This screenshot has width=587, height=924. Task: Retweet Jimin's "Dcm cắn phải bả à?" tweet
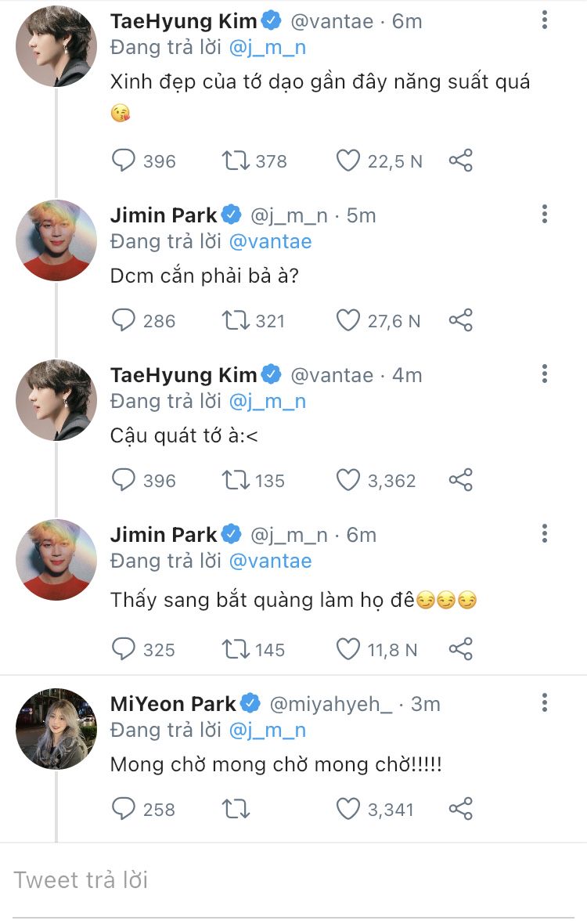234,321
